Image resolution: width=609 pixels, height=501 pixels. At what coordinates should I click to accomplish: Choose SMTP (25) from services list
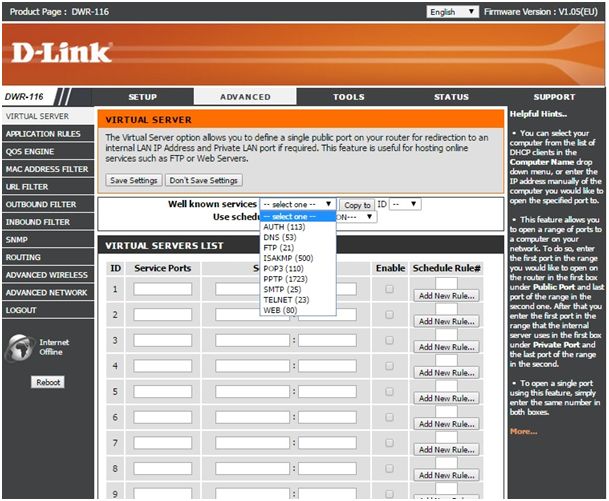click(298, 289)
